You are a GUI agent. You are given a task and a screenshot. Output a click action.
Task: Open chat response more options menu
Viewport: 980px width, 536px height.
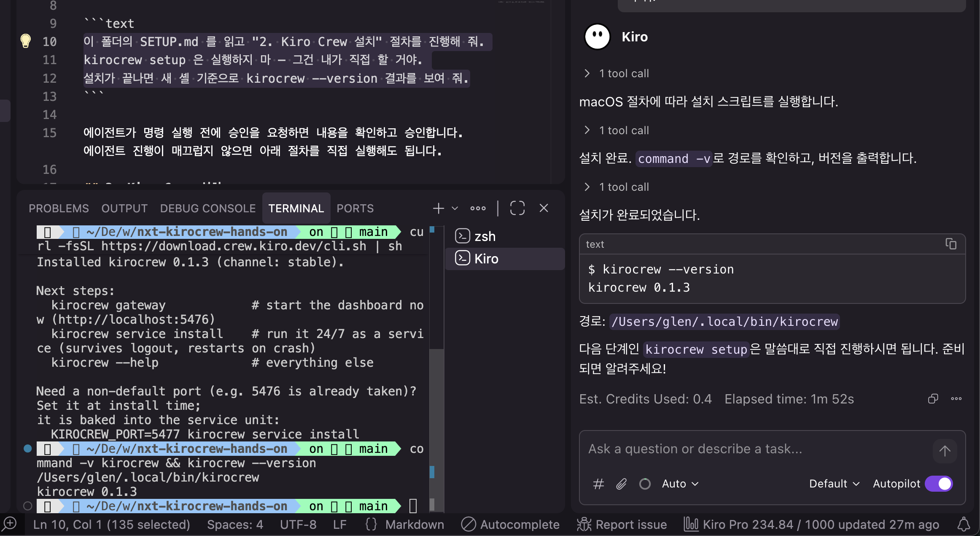pos(956,399)
